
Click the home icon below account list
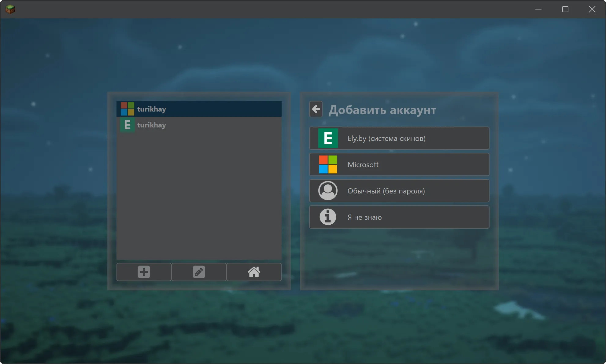(x=254, y=272)
